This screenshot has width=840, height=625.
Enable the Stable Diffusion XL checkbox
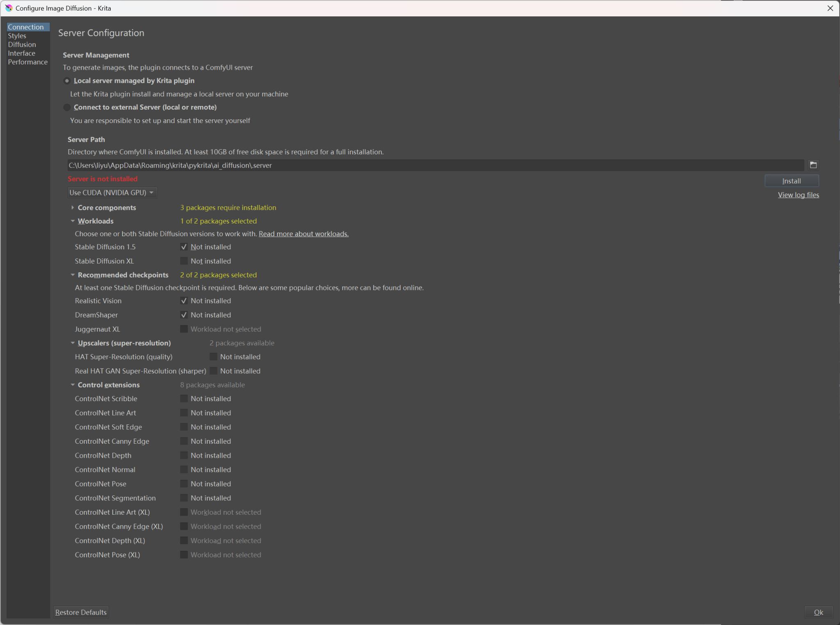pyautogui.click(x=184, y=261)
